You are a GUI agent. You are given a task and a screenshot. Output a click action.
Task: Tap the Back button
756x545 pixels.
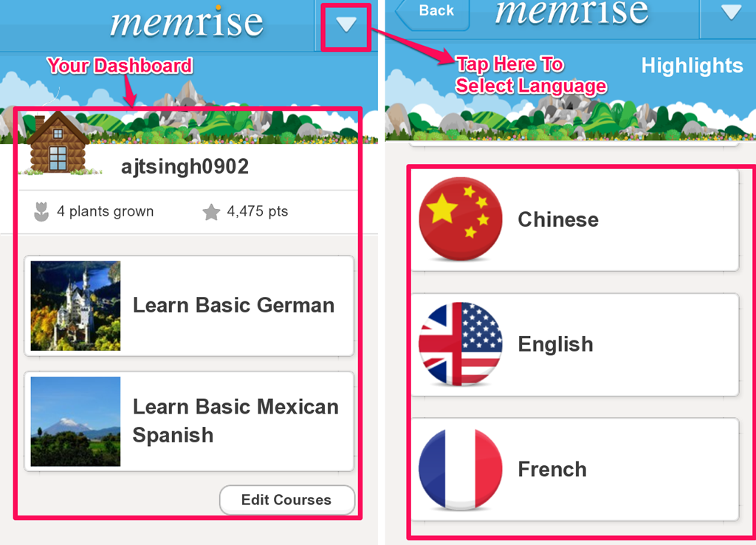click(432, 13)
